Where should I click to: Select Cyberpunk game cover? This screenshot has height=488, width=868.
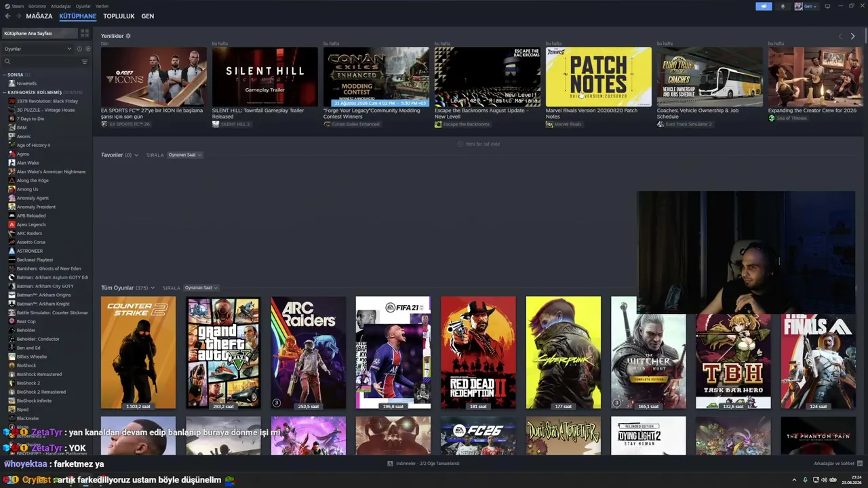[564, 352]
